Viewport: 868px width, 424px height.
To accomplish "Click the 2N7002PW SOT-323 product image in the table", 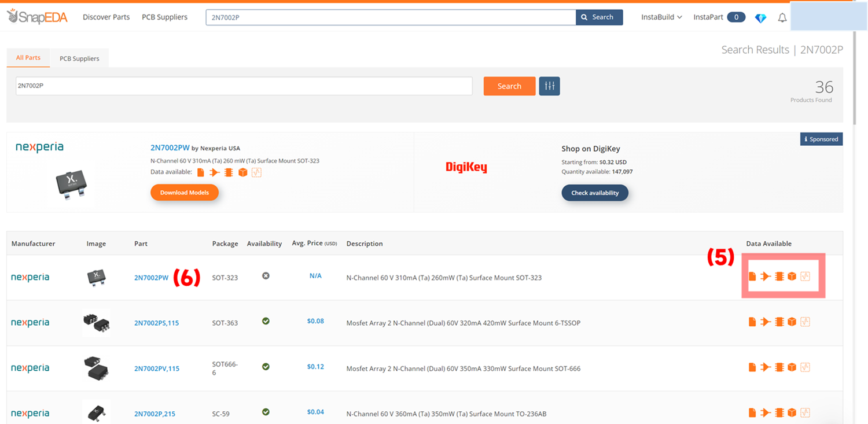I will tap(96, 277).
